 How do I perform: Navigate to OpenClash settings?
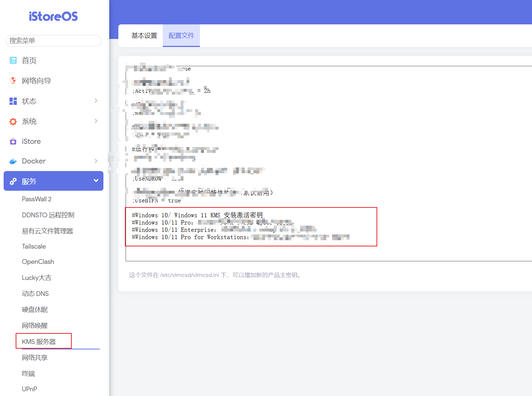click(x=38, y=262)
